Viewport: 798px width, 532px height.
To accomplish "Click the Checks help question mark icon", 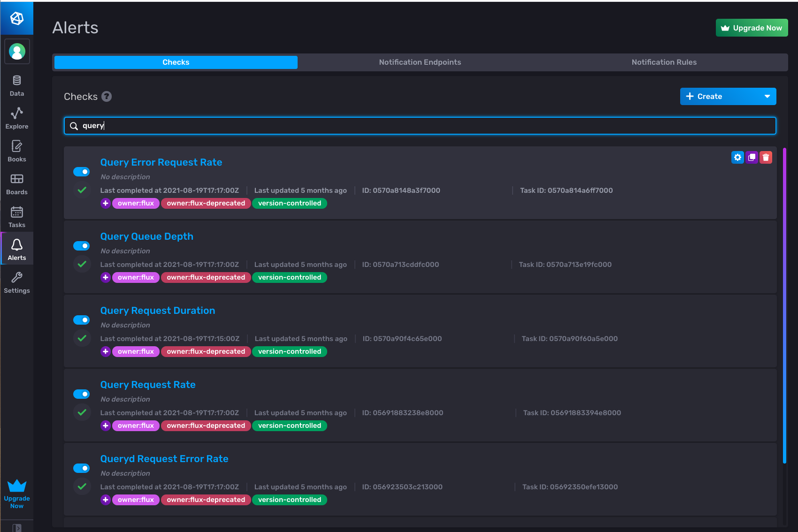I will coord(107,97).
